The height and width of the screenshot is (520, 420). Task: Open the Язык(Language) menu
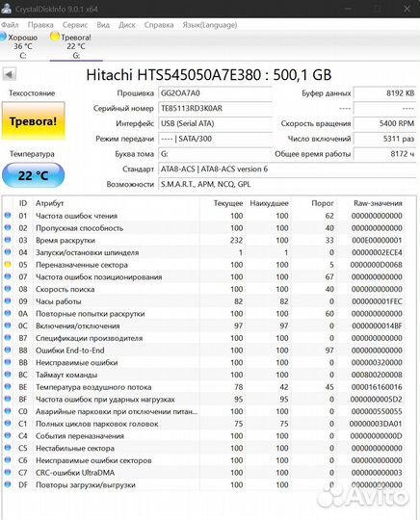point(210,25)
